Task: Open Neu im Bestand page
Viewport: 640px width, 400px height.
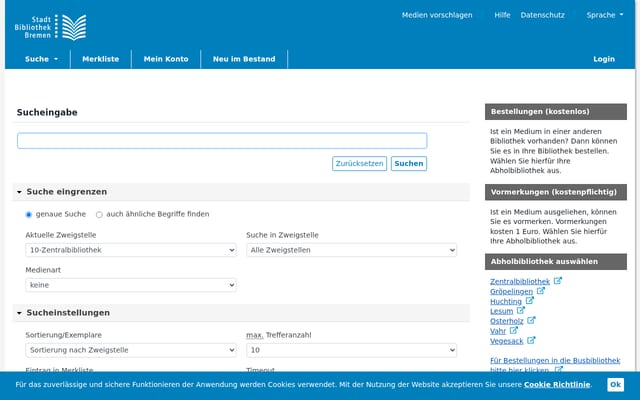Action: point(244,59)
